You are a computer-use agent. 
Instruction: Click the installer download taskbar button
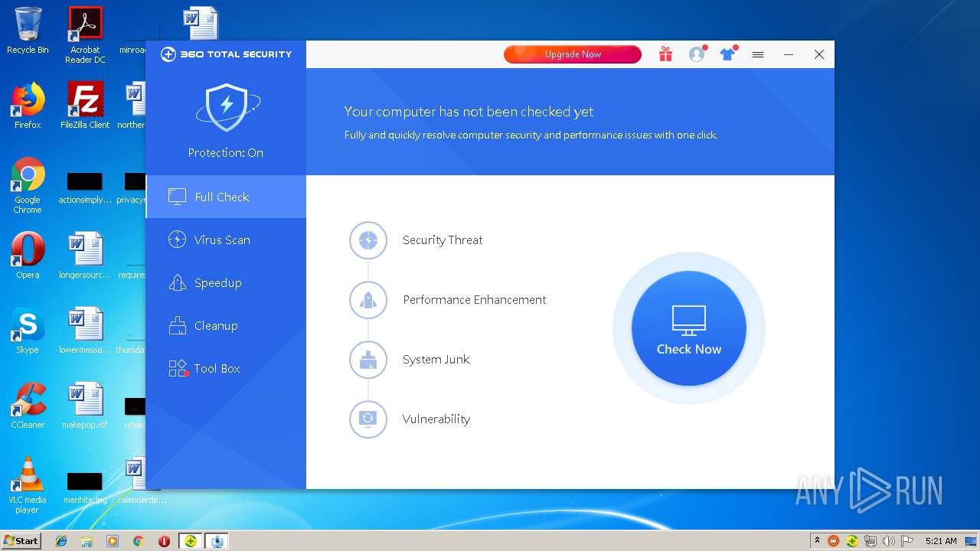[x=217, y=541]
